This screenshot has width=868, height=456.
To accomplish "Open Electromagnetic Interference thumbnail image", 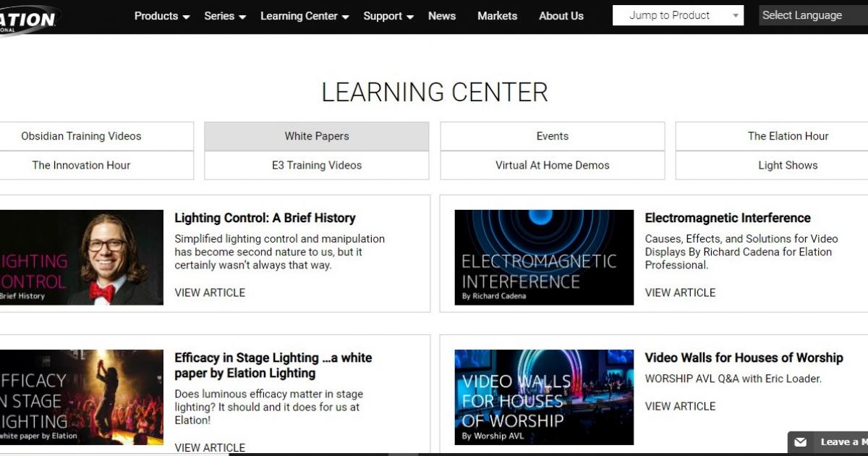I will [x=544, y=258].
